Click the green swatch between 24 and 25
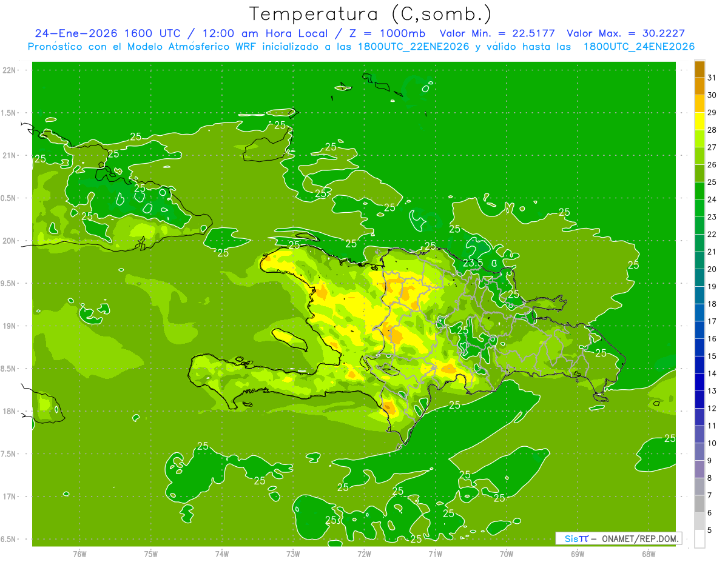The height and width of the screenshot is (562, 728). coord(699,190)
